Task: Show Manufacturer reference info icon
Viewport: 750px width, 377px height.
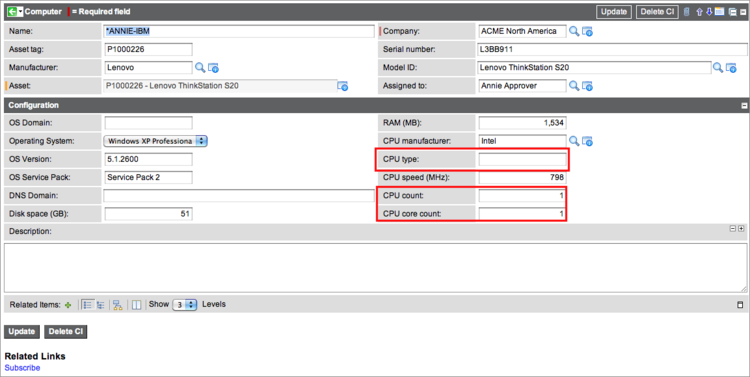Action: point(213,68)
